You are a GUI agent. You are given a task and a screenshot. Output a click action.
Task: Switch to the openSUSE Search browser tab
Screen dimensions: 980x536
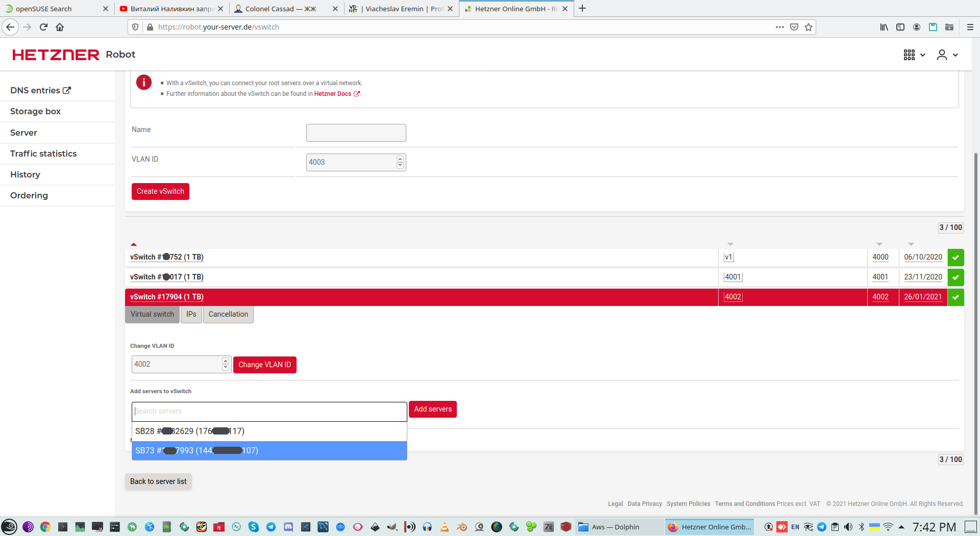tap(56, 9)
